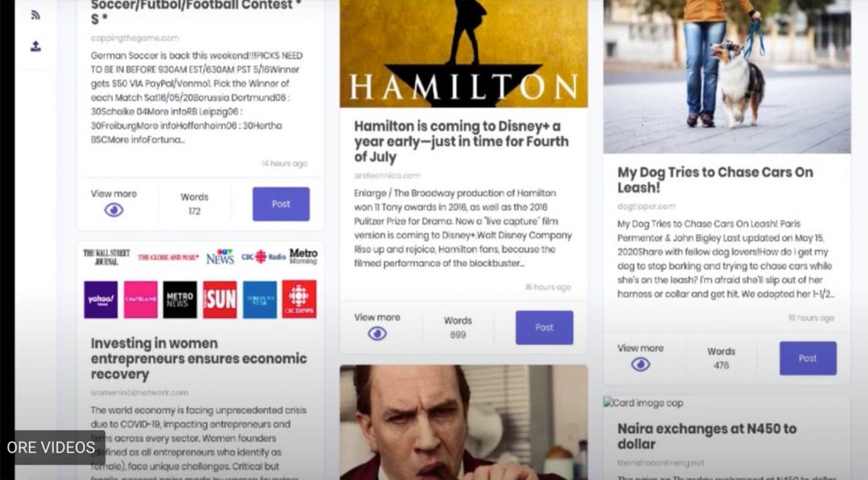Open Hamilton is coming to Disney+ headline

[x=461, y=141]
